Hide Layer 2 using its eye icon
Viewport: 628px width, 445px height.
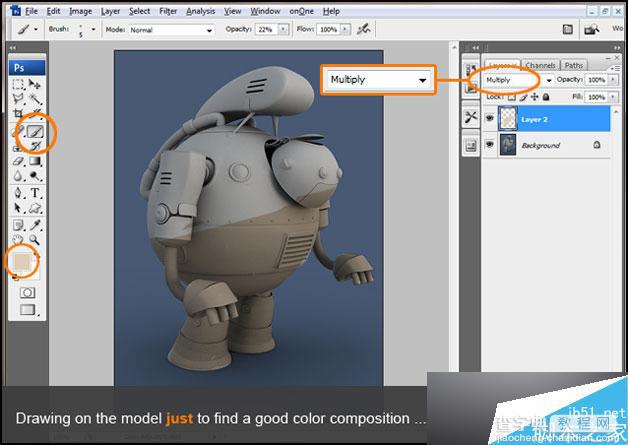click(x=489, y=118)
